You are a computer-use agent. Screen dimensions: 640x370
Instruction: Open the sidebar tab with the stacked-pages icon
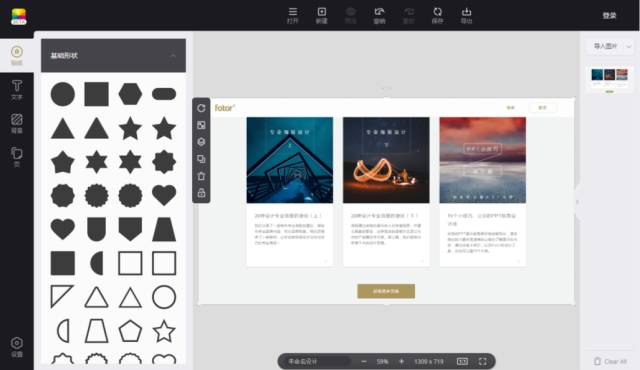[17, 157]
